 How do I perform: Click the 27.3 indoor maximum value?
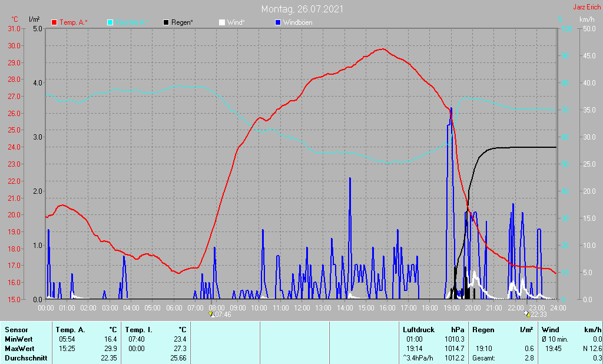tap(180, 349)
